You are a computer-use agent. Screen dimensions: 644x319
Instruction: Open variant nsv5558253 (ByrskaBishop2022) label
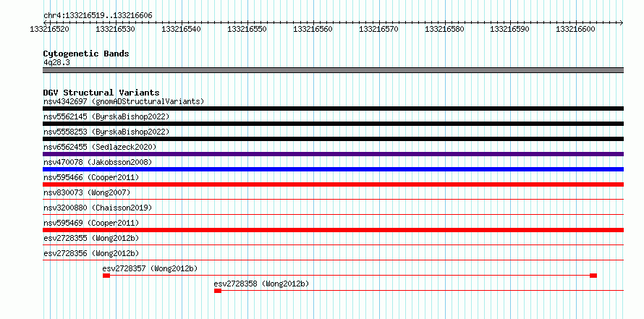[x=106, y=132]
